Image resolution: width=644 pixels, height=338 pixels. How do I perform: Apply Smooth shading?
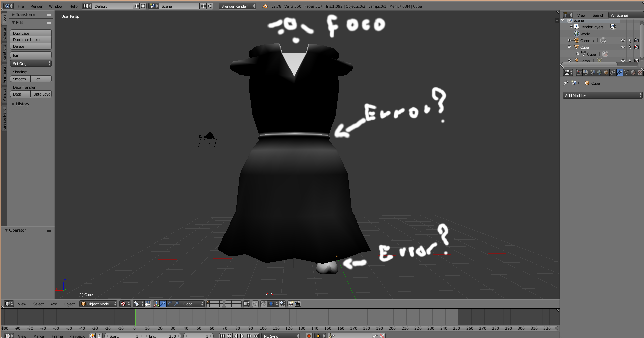(20, 79)
